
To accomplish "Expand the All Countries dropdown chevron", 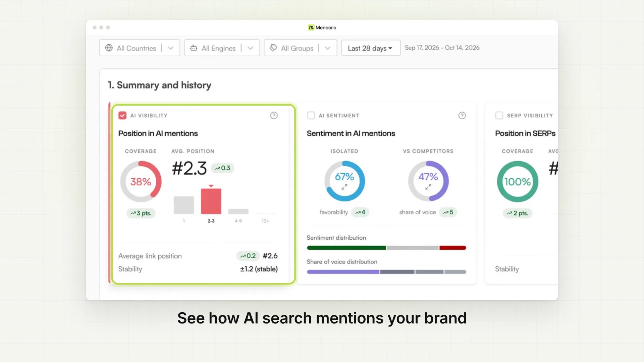I will [x=171, y=48].
